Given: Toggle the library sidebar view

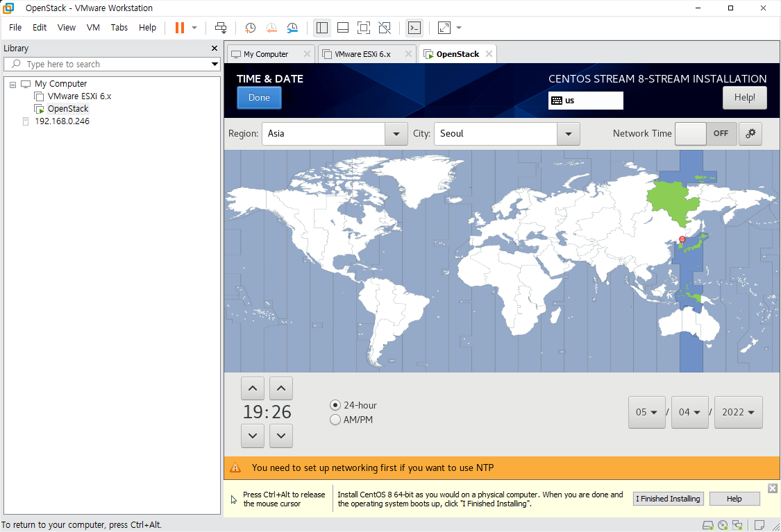Looking at the screenshot, I should (321, 28).
